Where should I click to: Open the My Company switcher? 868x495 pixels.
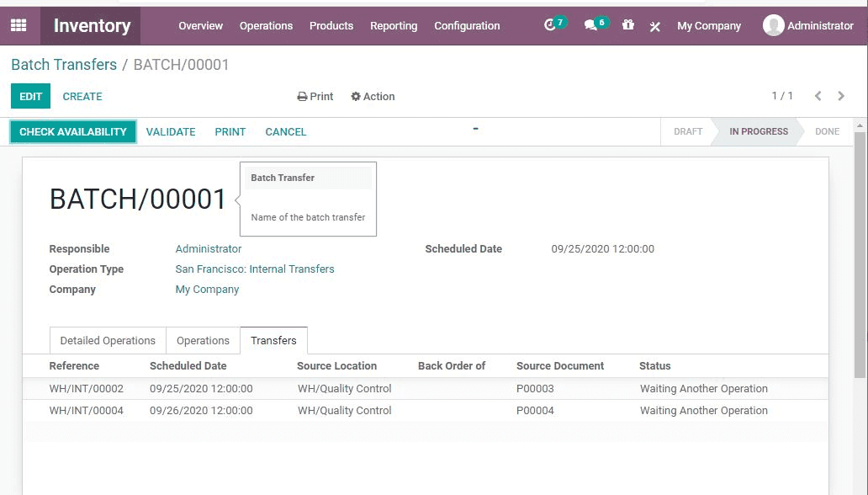coord(708,25)
